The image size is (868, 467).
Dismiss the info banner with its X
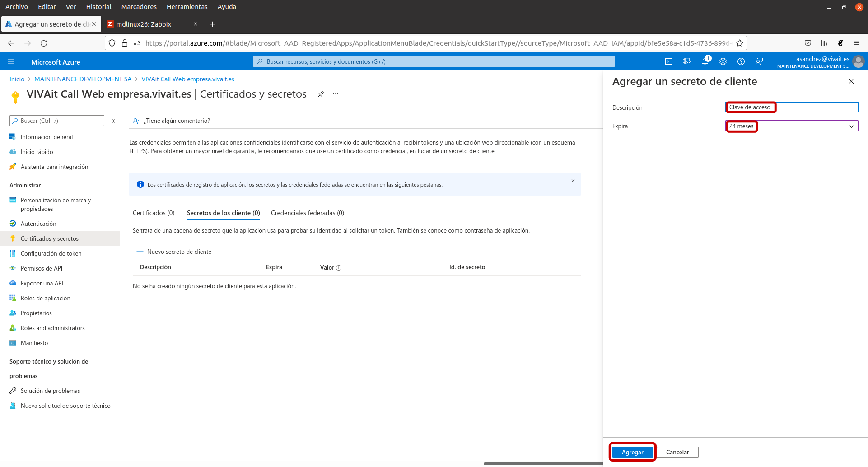point(573,181)
